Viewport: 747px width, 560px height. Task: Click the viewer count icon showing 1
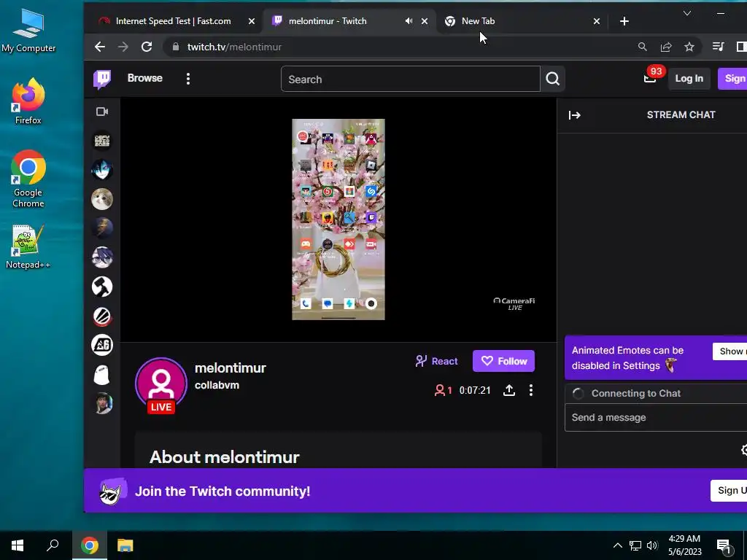(443, 391)
